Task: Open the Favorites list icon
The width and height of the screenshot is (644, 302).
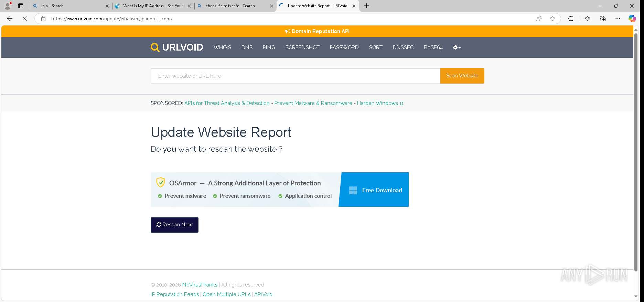Action: [588, 19]
